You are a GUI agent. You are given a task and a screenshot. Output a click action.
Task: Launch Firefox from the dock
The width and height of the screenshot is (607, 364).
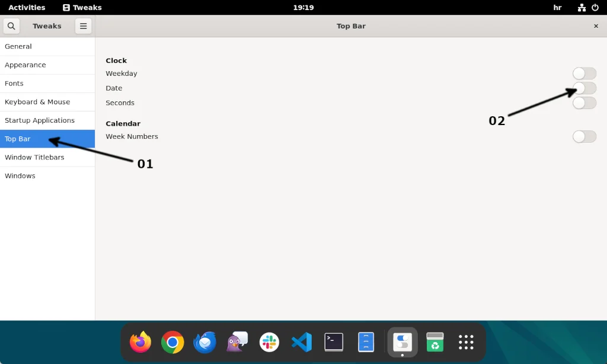(140, 342)
